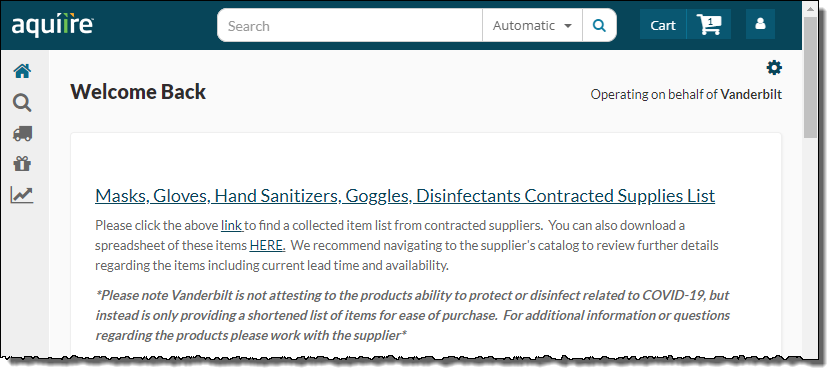Click the scrollbar track below the thumb
The image size is (834, 377).
point(810,247)
